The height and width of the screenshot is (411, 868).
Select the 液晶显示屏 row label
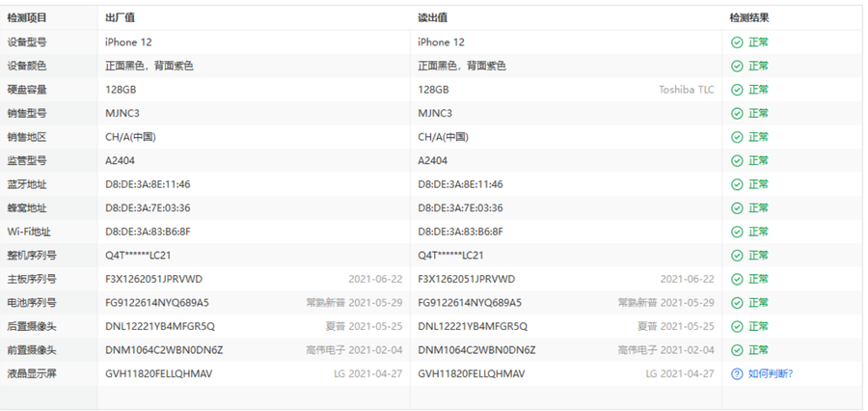pyautogui.click(x=32, y=374)
